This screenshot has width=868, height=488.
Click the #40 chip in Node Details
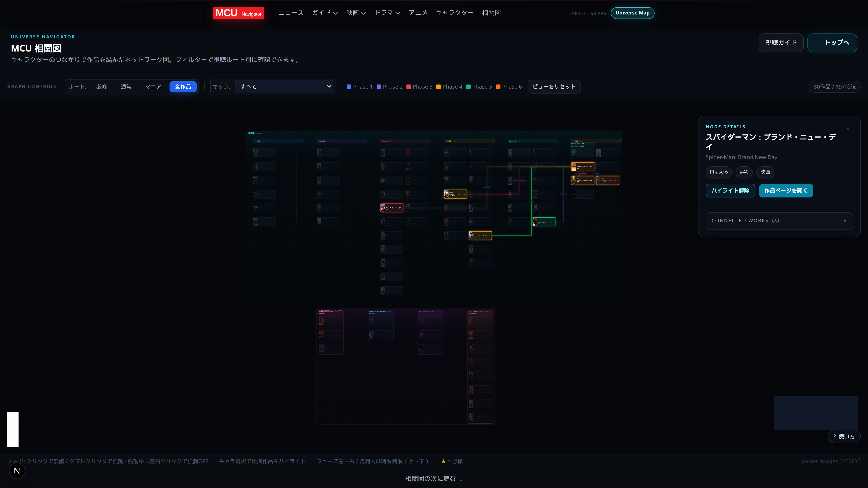tap(744, 172)
